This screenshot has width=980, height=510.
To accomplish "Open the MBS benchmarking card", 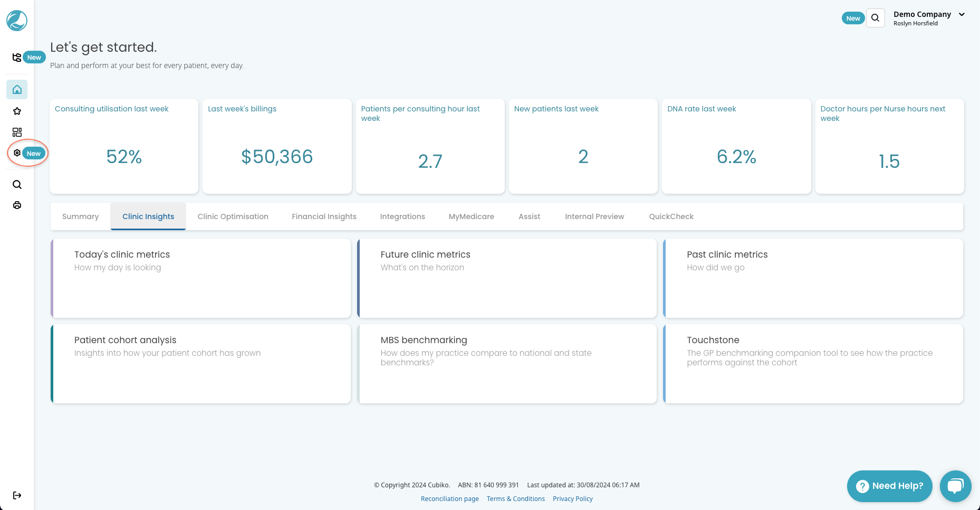I will (507, 364).
